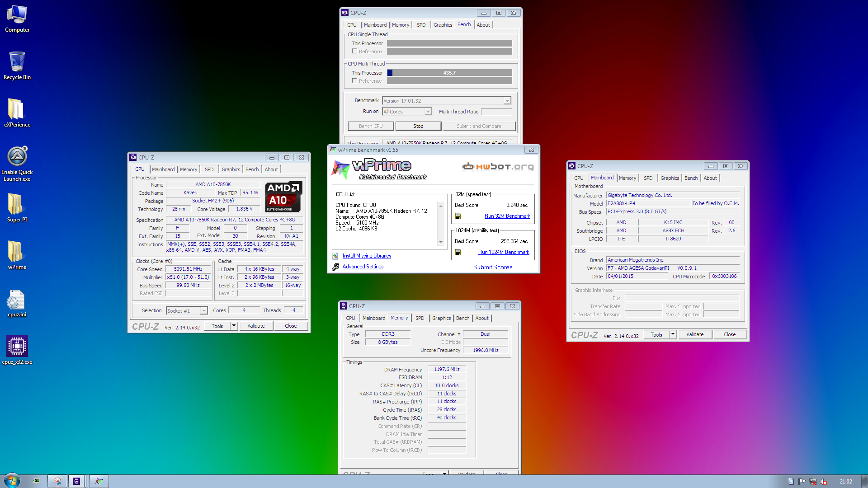This screenshot has height=488, width=868.
Task: Click the first tray icon left of the flag
Action: click(791, 482)
